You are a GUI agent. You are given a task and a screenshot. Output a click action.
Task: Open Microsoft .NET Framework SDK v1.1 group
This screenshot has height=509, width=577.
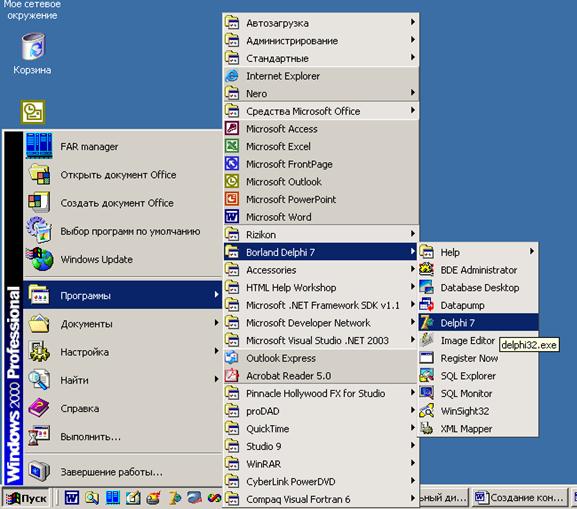point(321,305)
